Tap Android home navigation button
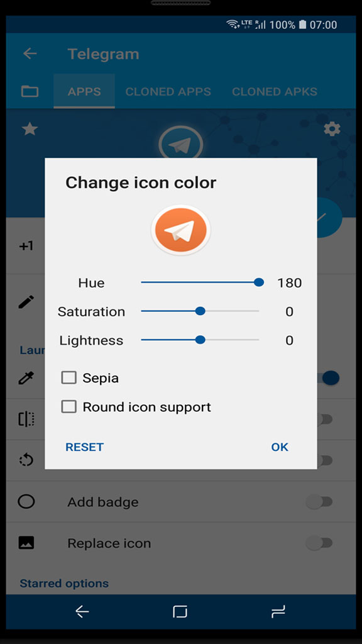Viewport: 362px width, 644px height. click(x=180, y=612)
